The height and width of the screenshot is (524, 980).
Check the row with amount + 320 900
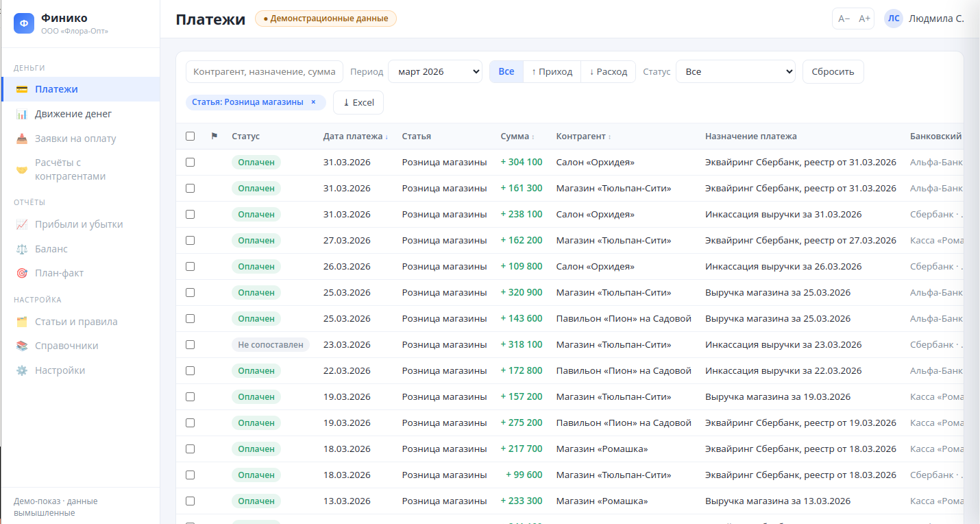point(191,293)
